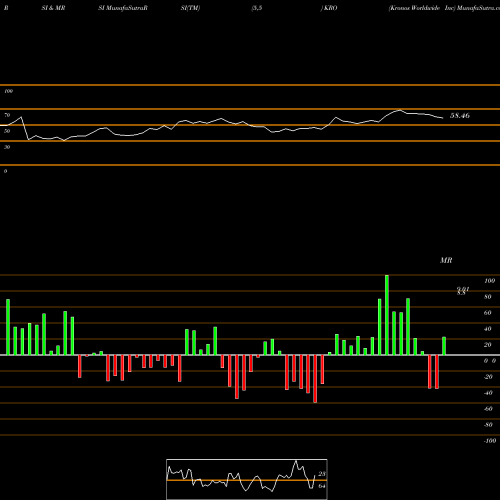This screenshot has width=500, height=500.
Task: Click the tallest green MR bar reaching 100
Action: point(387,315)
